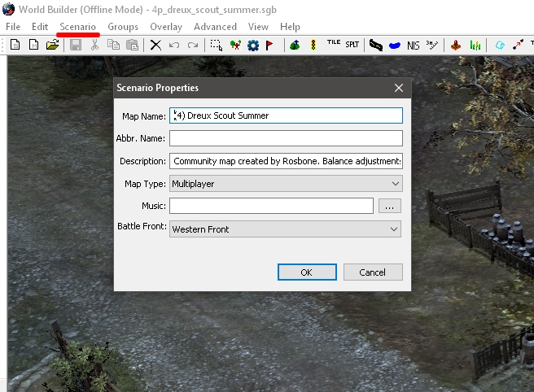Screen dimensions: 534x392
Task: Click the red stamp object icon
Action: (x=456, y=45)
